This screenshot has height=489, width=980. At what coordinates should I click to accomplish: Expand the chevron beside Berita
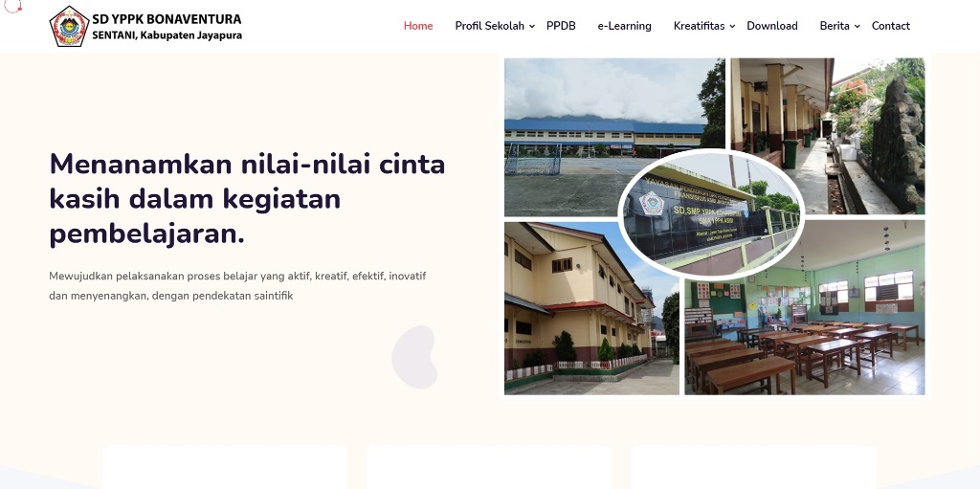point(857,27)
